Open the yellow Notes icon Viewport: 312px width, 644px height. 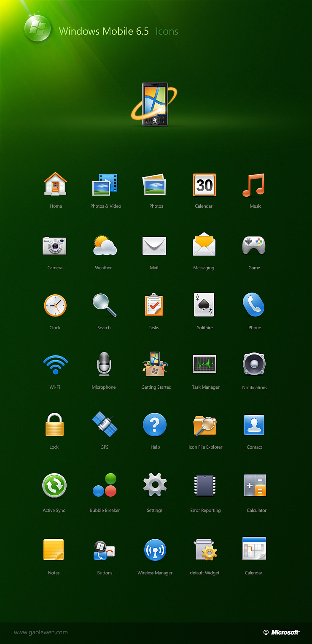click(54, 549)
